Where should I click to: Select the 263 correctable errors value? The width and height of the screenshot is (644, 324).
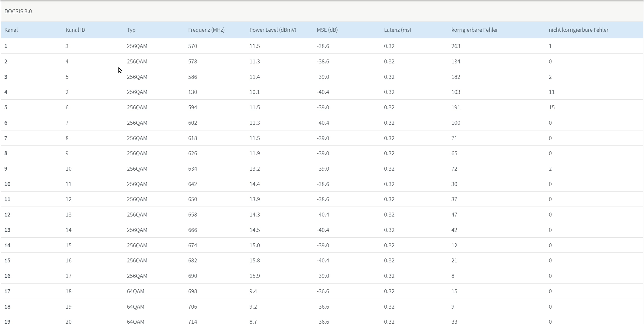pos(456,46)
